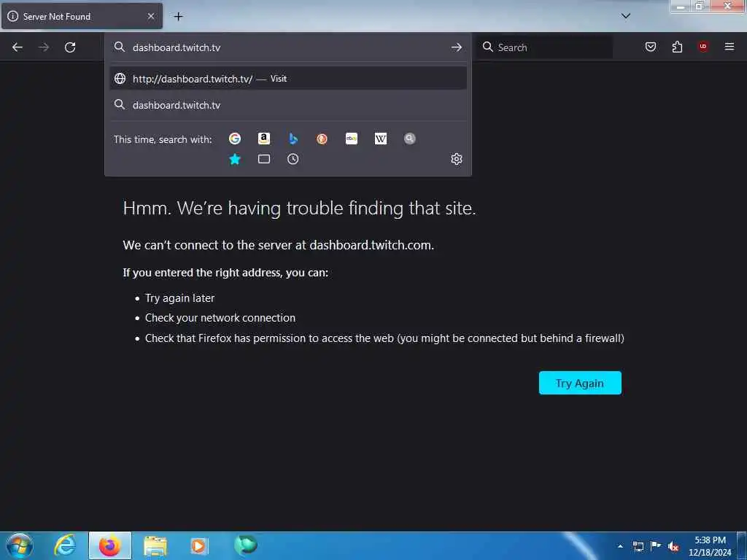Click the Search box in toolbar
747x560 pixels.
click(544, 47)
